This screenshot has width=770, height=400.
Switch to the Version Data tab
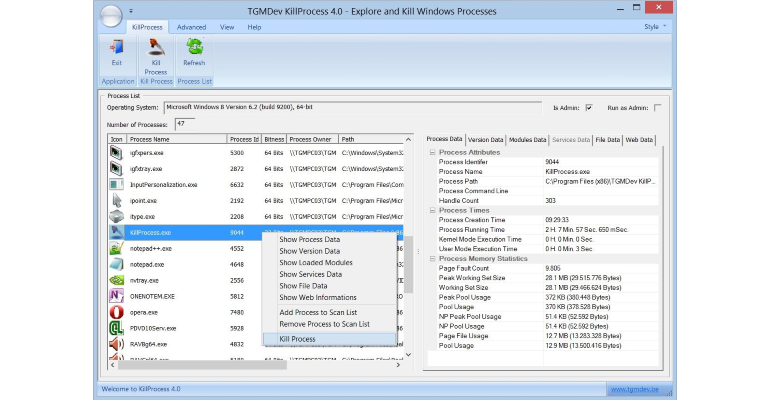pyautogui.click(x=485, y=140)
